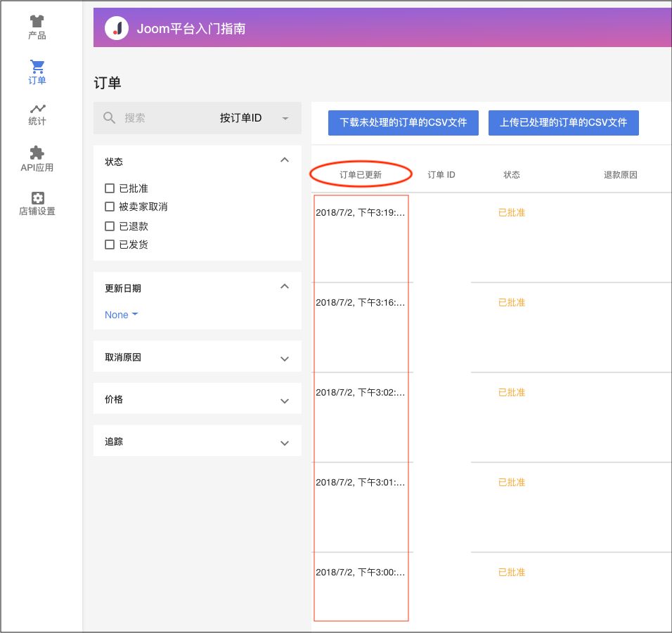The image size is (672, 633).
Task: Click 已批准 status in the 3:00 row
Action: [512, 572]
